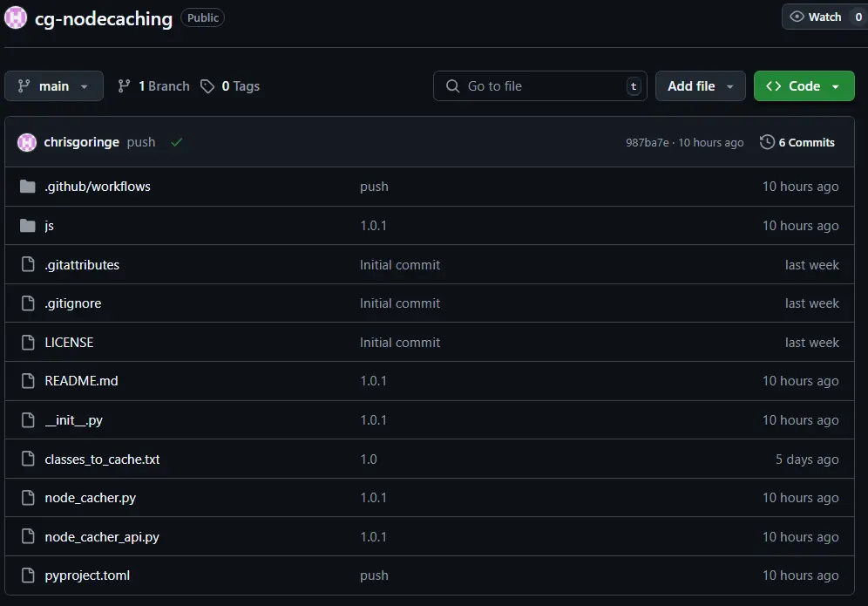Click the green commit status checkmark

pyautogui.click(x=177, y=142)
